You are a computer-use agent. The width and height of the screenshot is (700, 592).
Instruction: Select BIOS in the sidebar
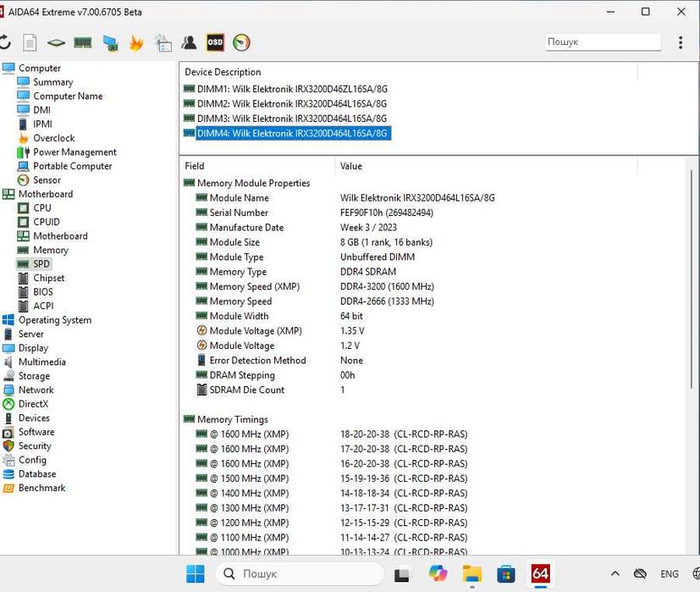pyautogui.click(x=43, y=291)
